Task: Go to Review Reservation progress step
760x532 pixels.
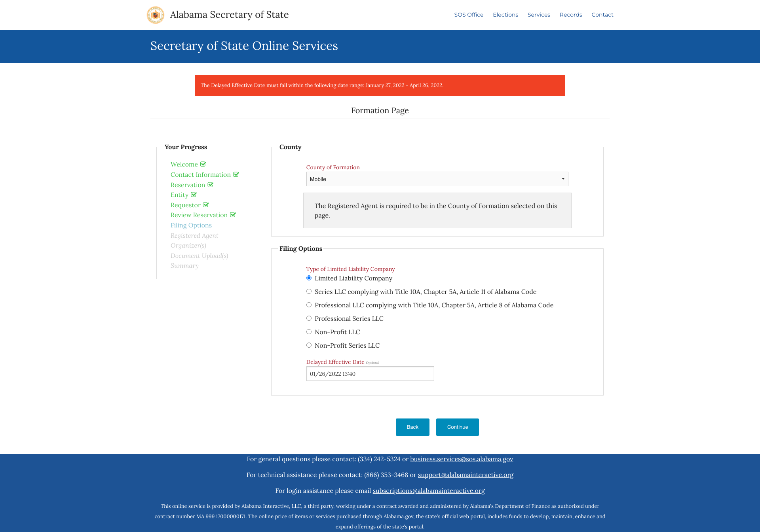Action: click(199, 215)
